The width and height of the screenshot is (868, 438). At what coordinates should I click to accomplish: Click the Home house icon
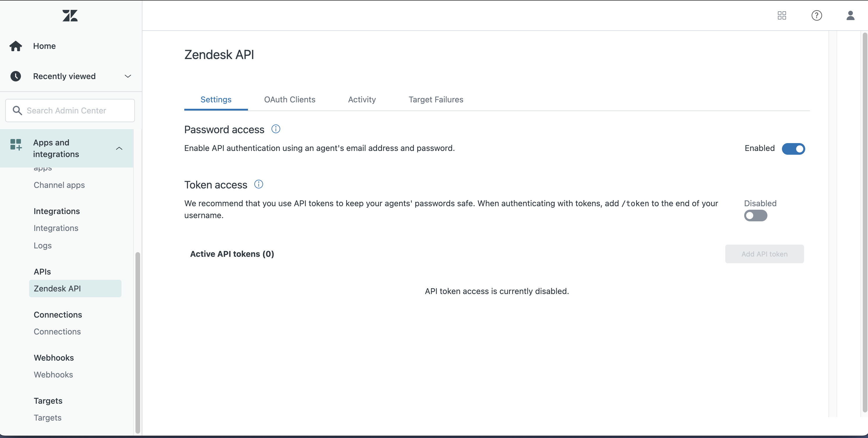pos(15,46)
